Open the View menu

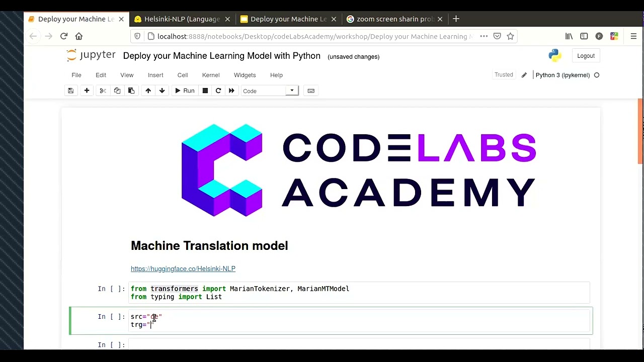point(127,75)
